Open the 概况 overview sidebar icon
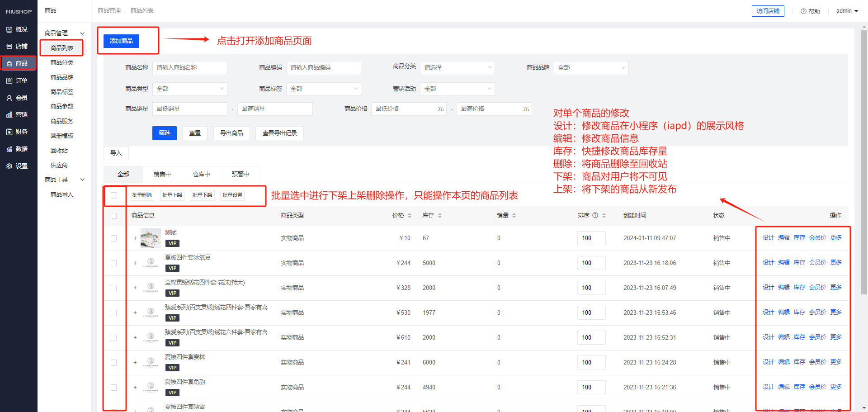The height and width of the screenshot is (412, 868). tap(9, 29)
